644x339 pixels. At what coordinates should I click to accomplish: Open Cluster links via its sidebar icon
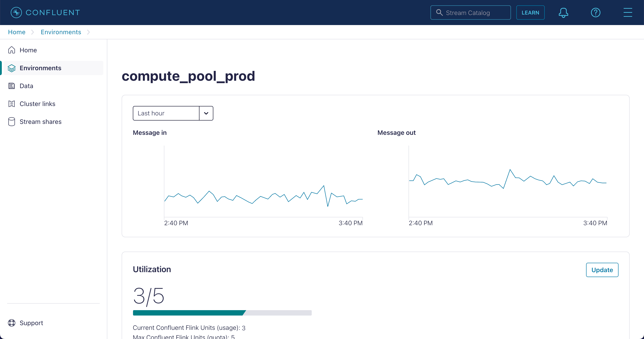(x=12, y=104)
